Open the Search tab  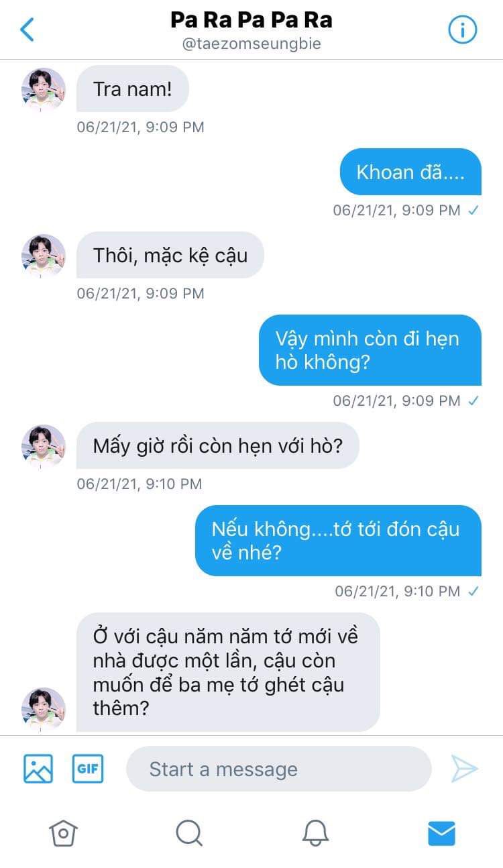point(189,833)
